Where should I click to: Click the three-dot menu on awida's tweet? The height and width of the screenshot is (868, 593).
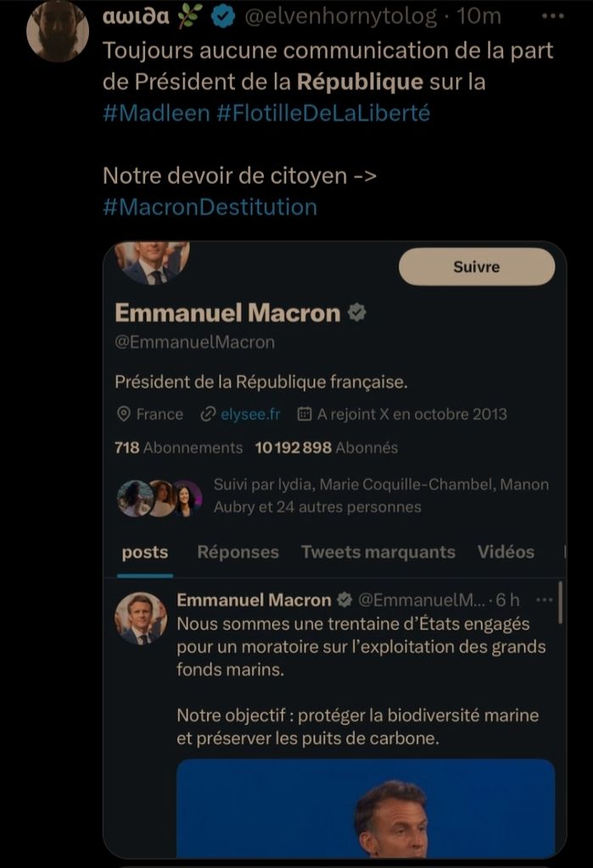tap(551, 16)
